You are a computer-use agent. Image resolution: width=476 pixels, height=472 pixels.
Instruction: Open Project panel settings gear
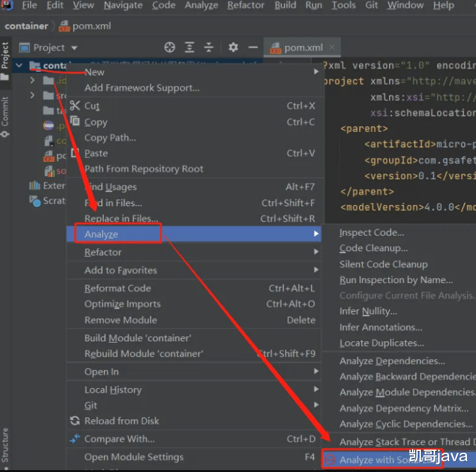[233, 47]
